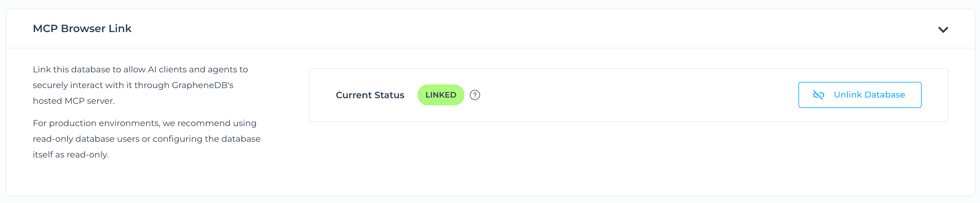980x203 pixels.
Task: Click the 'Unlink Database' button text
Action: pos(869,95)
